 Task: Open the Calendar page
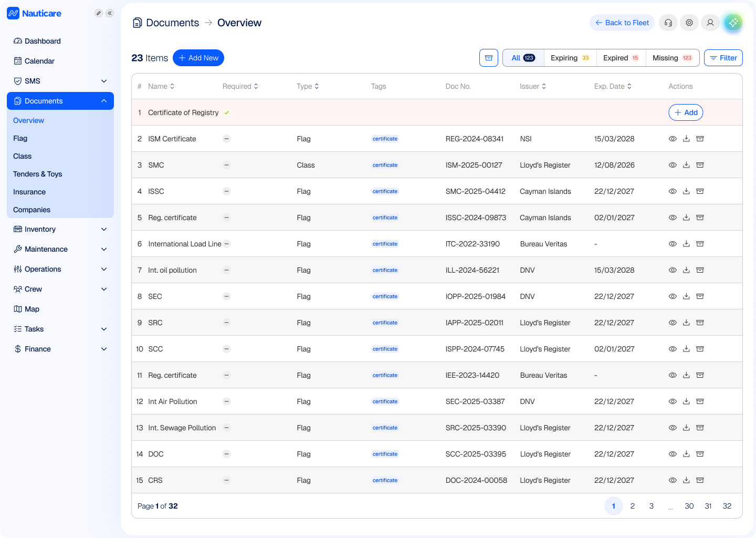tap(60, 61)
